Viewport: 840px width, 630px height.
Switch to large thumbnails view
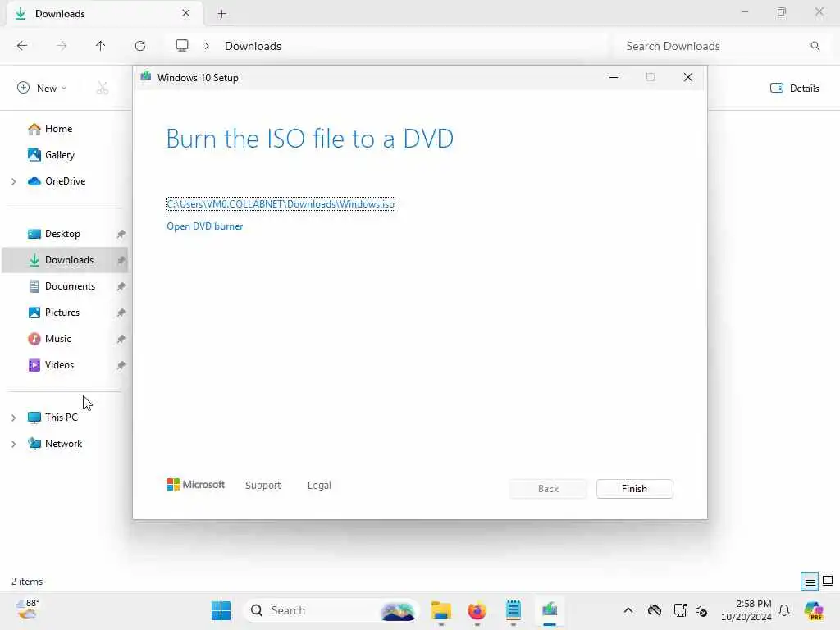(x=828, y=581)
